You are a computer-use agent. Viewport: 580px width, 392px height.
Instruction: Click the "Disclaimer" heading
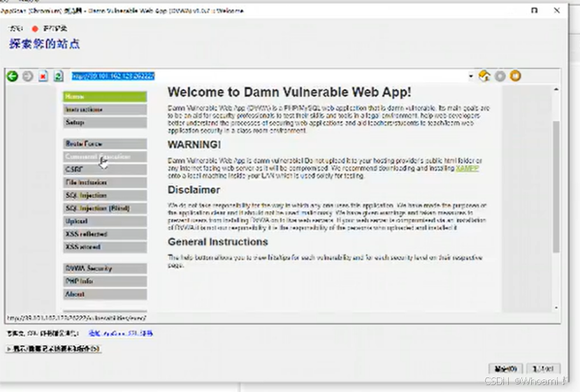pyautogui.click(x=194, y=190)
